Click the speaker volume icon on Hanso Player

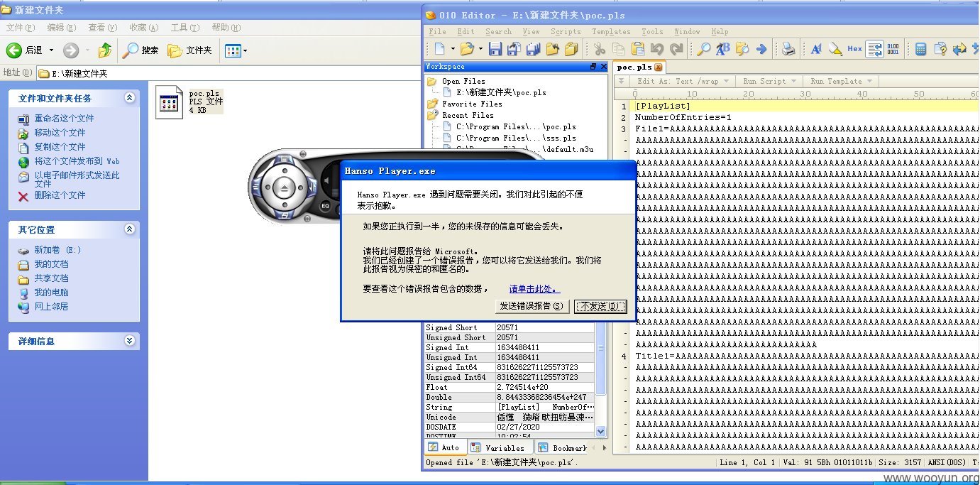(x=328, y=181)
